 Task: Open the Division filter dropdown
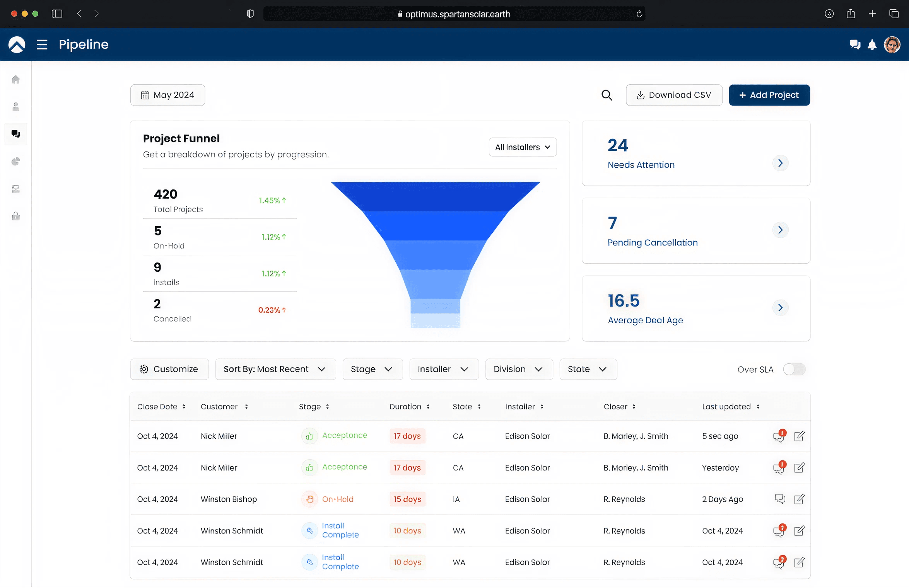coord(518,369)
